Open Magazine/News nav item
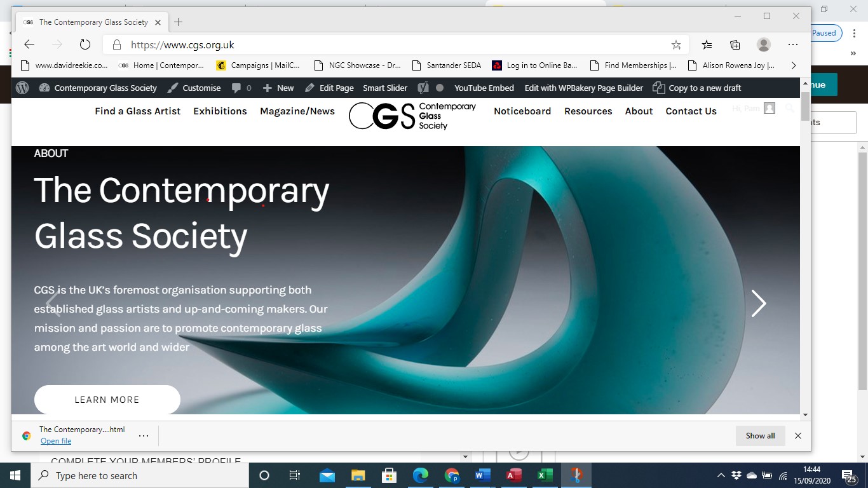This screenshot has height=488, width=868. point(297,111)
